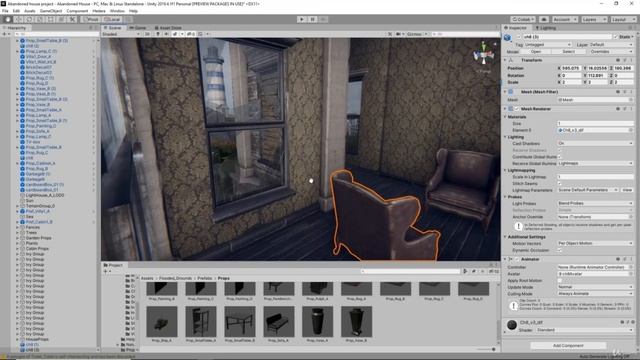Click the Mesh field object picker circle
Screen dimensions: 640x360
(631, 100)
